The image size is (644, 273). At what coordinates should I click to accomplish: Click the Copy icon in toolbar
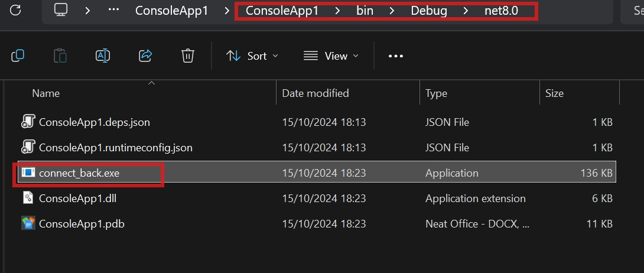click(x=18, y=56)
